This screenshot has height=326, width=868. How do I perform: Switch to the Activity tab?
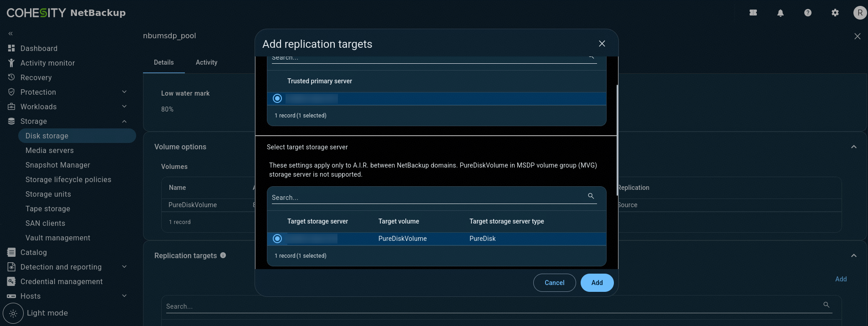point(206,62)
